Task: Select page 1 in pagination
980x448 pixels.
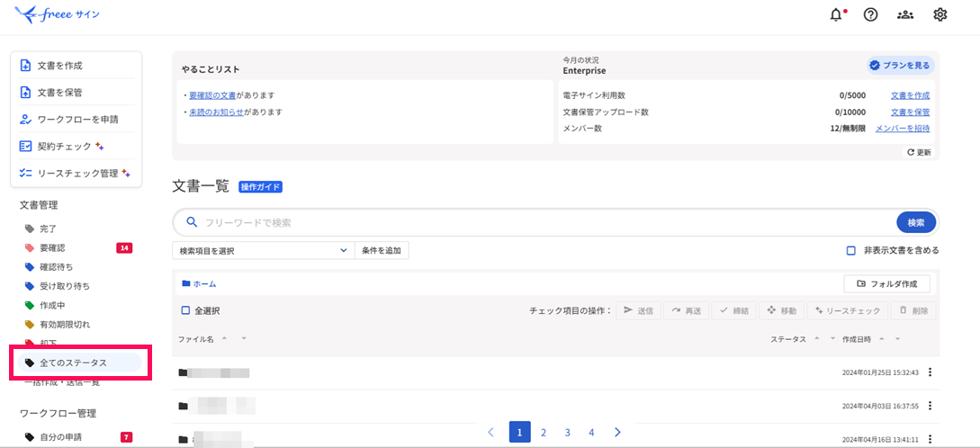Action: pyautogui.click(x=519, y=432)
